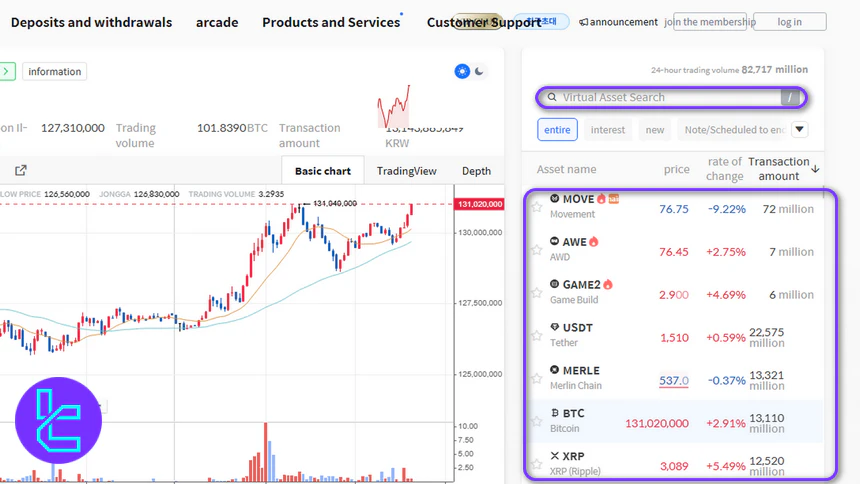The width and height of the screenshot is (860, 484).
Task: Click the MOVE coin logo icon
Action: pos(555,199)
